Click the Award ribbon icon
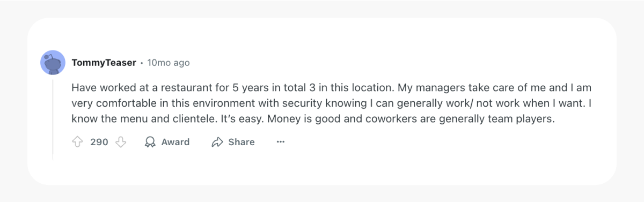This screenshot has width=644, height=202. click(x=150, y=142)
